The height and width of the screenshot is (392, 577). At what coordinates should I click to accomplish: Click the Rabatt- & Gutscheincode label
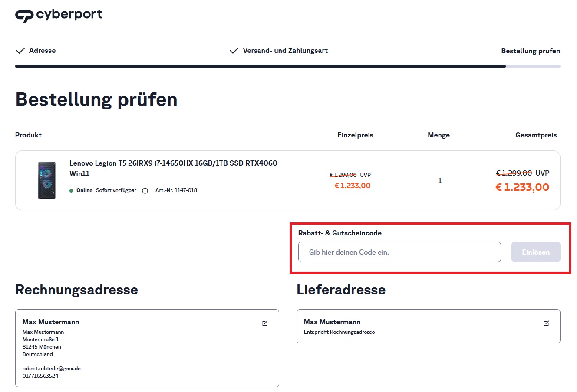[340, 233]
